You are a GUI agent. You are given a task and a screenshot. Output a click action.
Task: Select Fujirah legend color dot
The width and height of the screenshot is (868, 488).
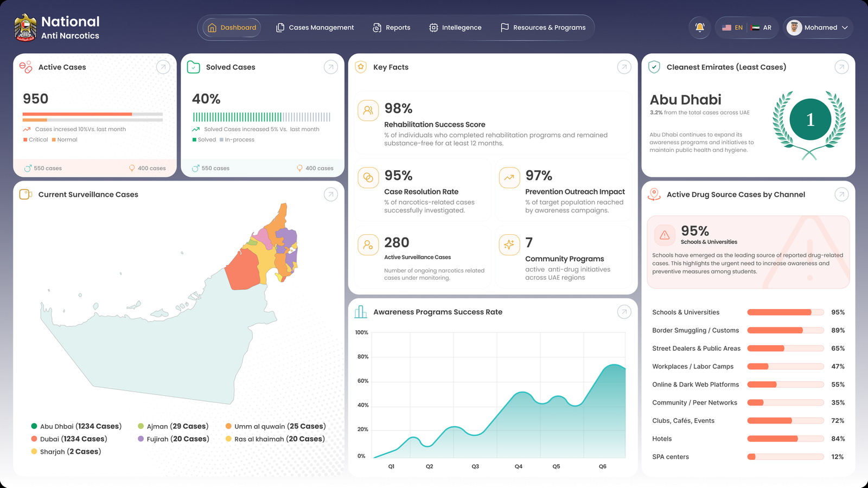(141, 439)
